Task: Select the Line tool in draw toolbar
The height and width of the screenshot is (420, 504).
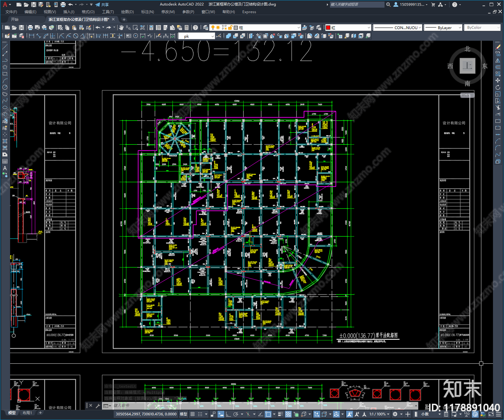Action: [5, 47]
